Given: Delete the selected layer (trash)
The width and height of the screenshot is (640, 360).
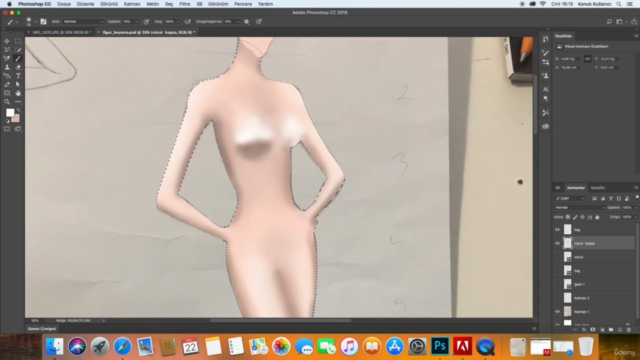Looking at the screenshot, I should (629, 329).
